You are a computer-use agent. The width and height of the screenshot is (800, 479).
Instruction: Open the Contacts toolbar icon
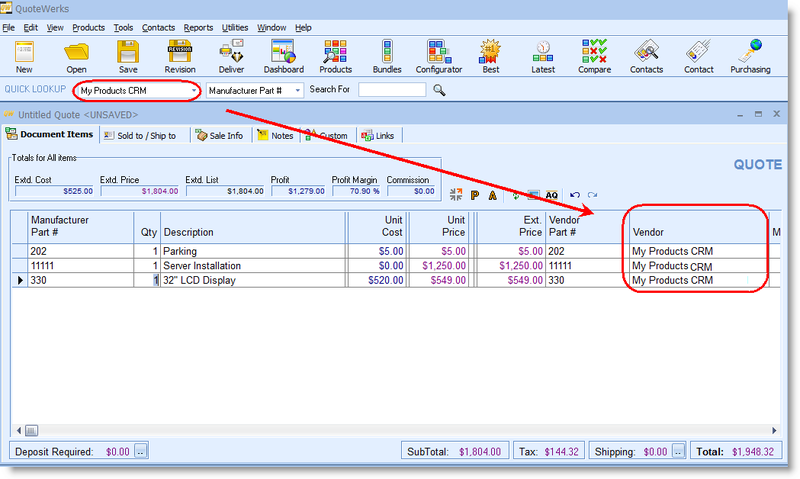tap(646, 57)
